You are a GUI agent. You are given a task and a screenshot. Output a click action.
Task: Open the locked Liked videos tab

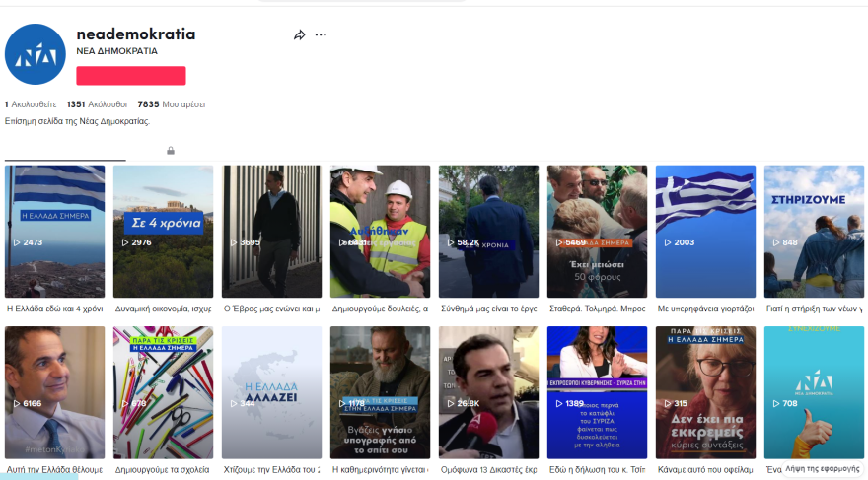click(x=171, y=151)
